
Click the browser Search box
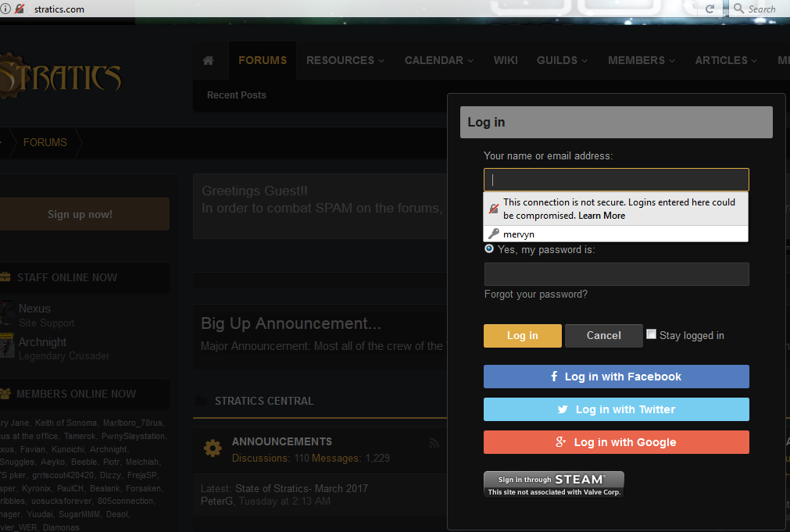click(760, 9)
